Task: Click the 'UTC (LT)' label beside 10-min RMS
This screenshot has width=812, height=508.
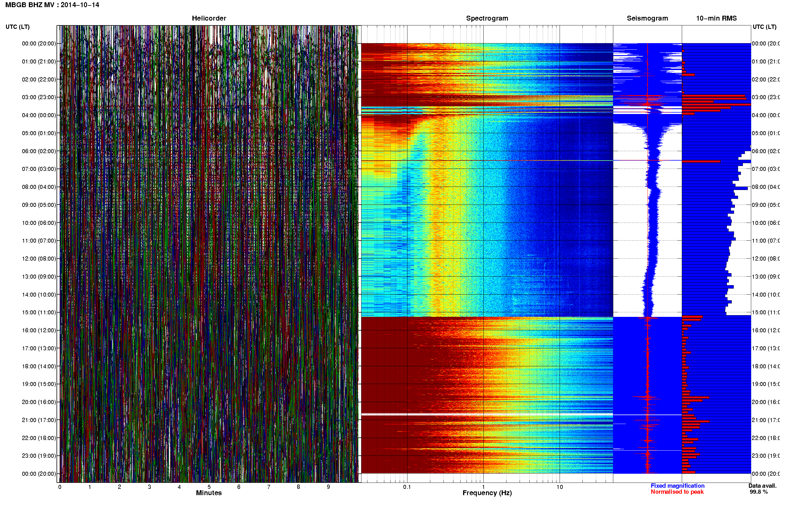Action: [x=764, y=27]
